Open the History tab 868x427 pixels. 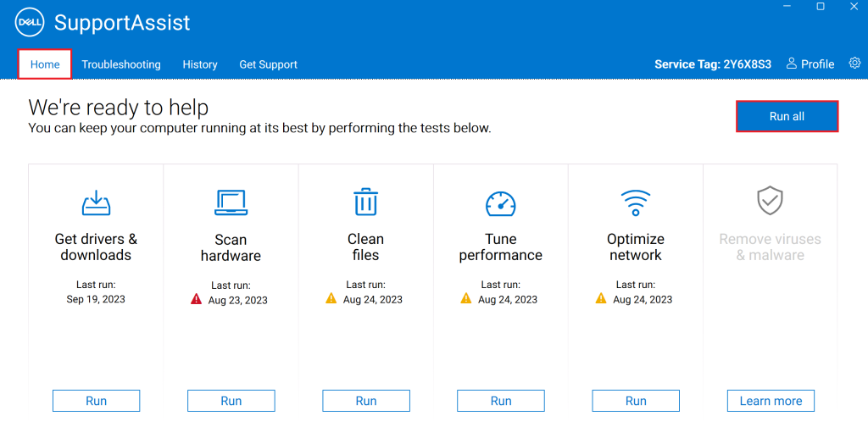[200, 64]
